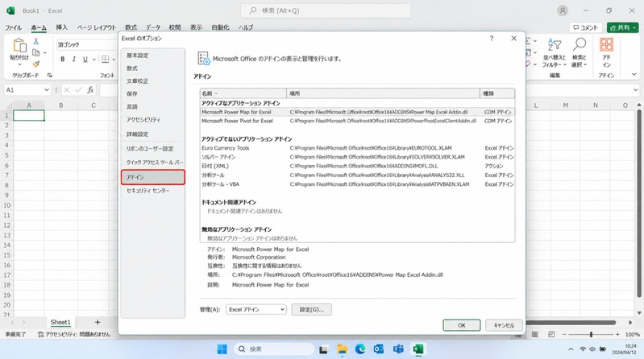Expand the underline style dropdown arrow
Viewport: 644px width, 359px height.
pos(93,60)
